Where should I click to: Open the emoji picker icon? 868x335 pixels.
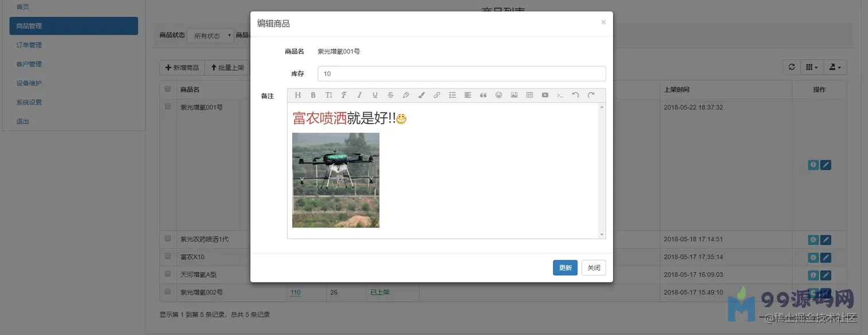pyautogui.click(x=499, y=95)
